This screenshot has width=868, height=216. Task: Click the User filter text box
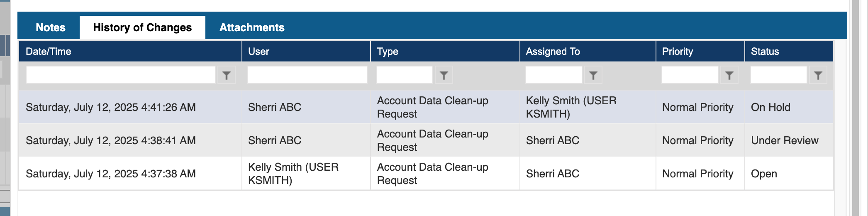307,75
